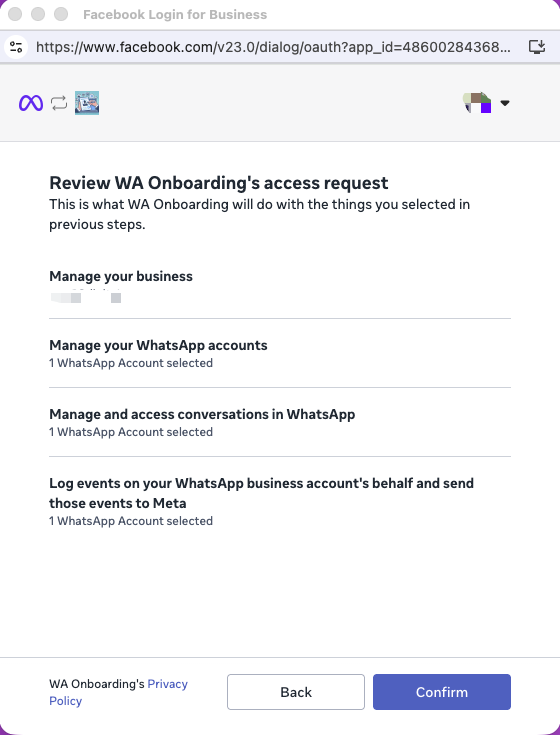Open WA Onboarding's Privacy Policy link
This screenshot has height=735, width=560.
pos(119,692)
